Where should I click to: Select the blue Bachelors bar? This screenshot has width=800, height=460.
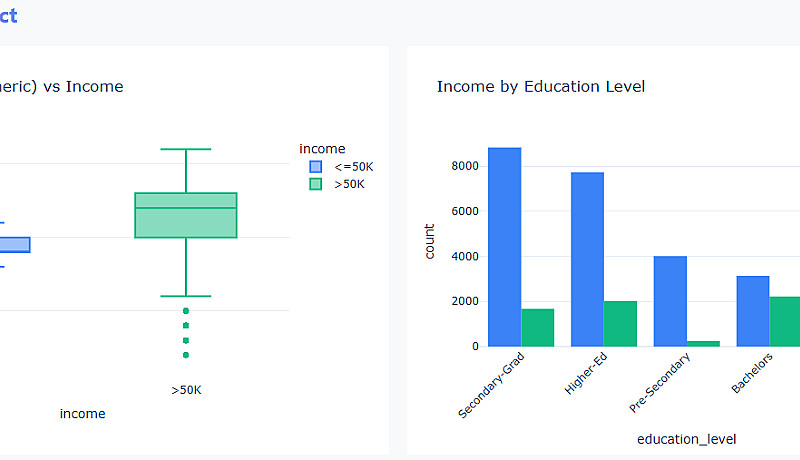tap(753, 310)
